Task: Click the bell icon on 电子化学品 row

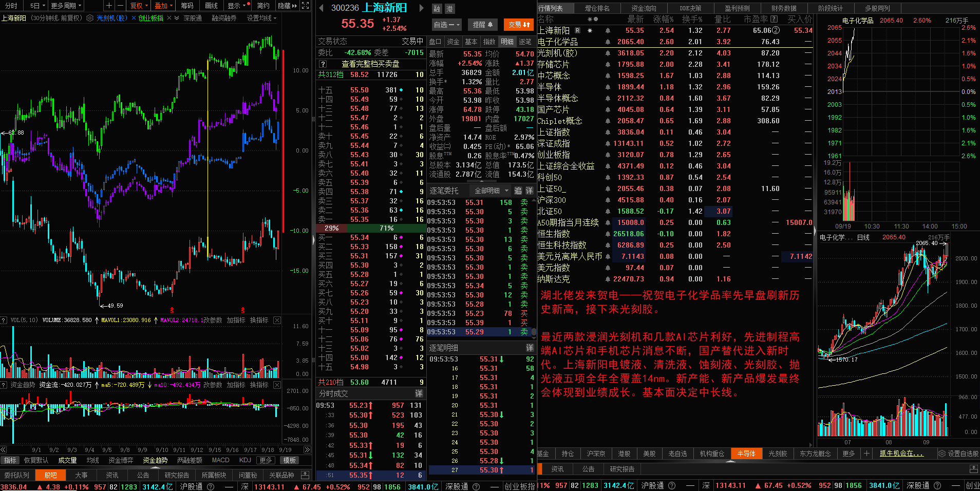Action: (608, 42)
